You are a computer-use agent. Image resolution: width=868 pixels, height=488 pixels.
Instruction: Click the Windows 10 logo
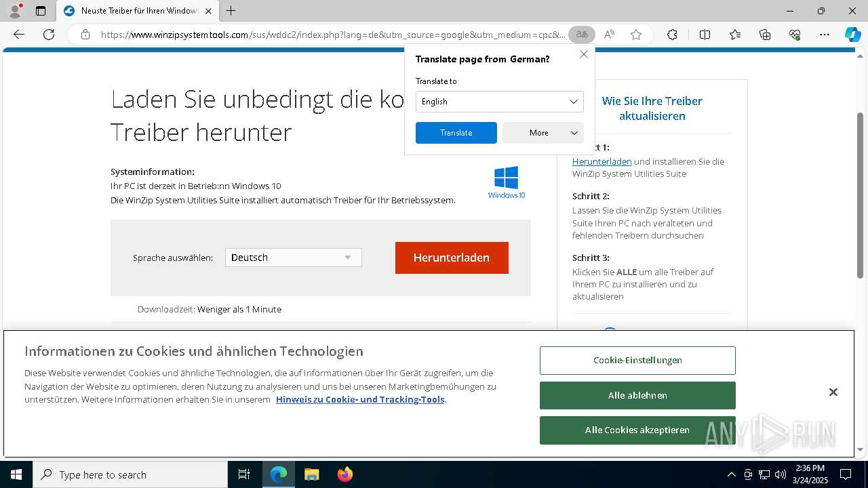click(x=507, y=182)
